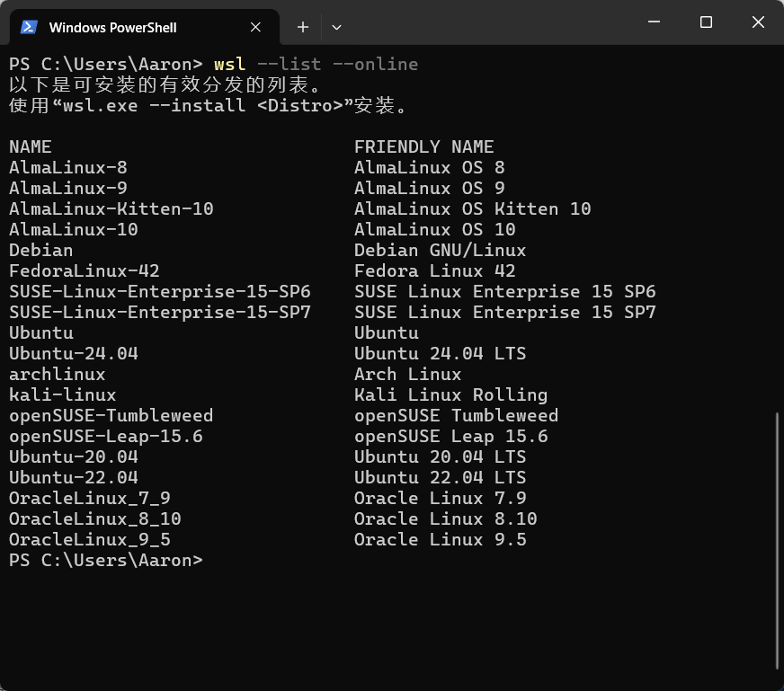Click 'Oracle Linux 9.5' friendly name
The width and height of the screenshot is (784, 691).
[x=440, y=540]
